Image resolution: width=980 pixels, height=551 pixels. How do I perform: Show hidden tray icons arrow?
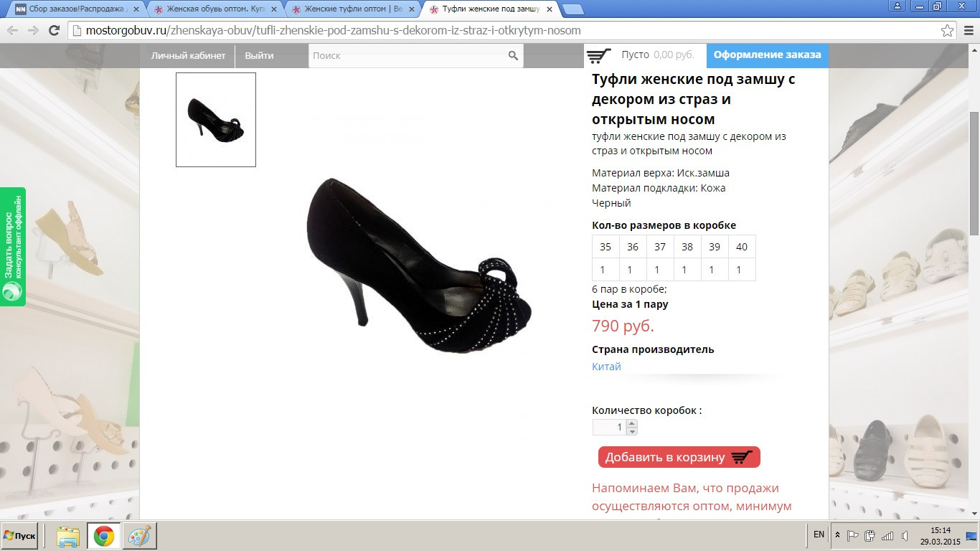pos(837,535)
